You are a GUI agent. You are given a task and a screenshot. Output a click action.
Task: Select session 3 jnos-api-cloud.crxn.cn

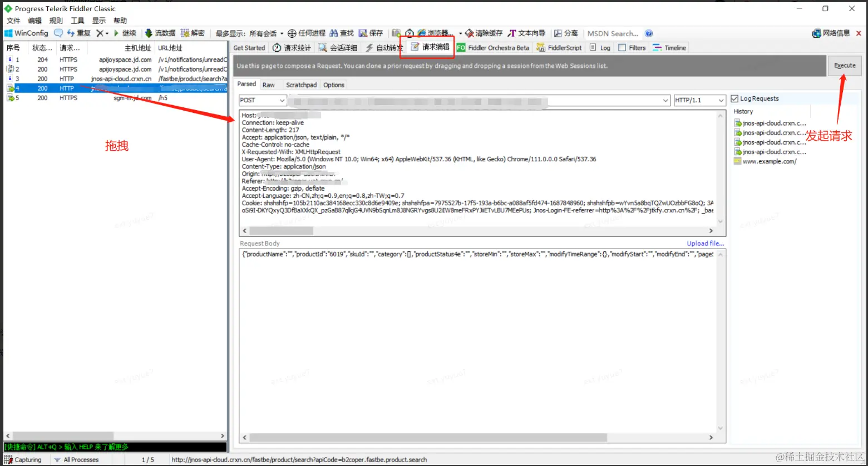tap(115, 78)
